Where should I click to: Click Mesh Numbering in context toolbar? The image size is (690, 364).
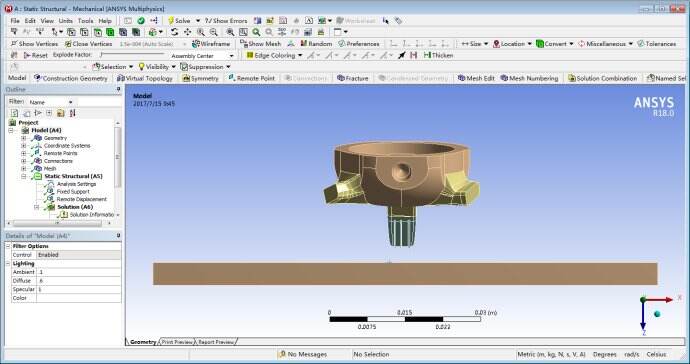click(x=529, y=78)
